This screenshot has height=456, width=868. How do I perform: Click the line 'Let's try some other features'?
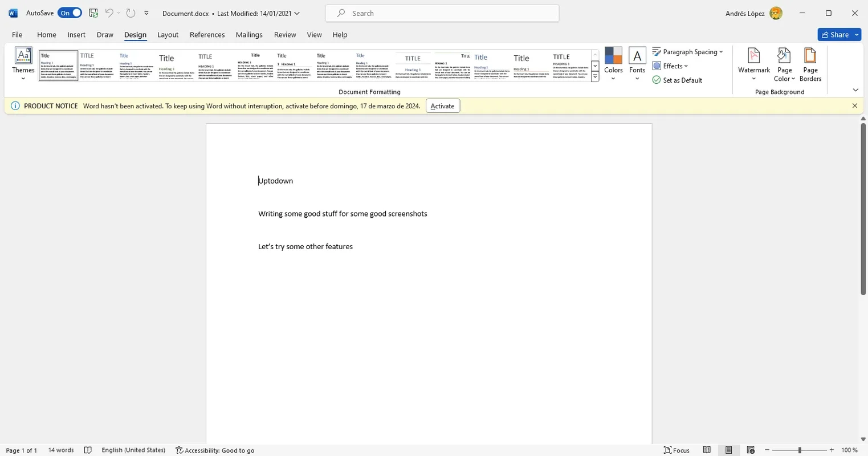coord(305,247)
